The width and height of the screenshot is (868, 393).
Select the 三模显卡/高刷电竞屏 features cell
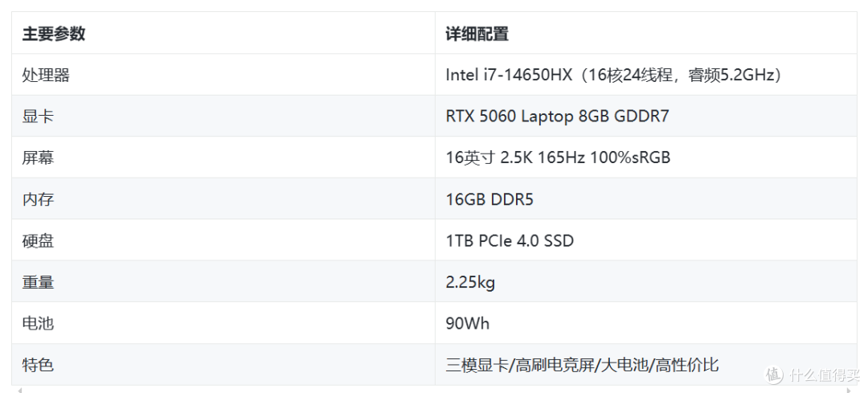click(646, 365)
